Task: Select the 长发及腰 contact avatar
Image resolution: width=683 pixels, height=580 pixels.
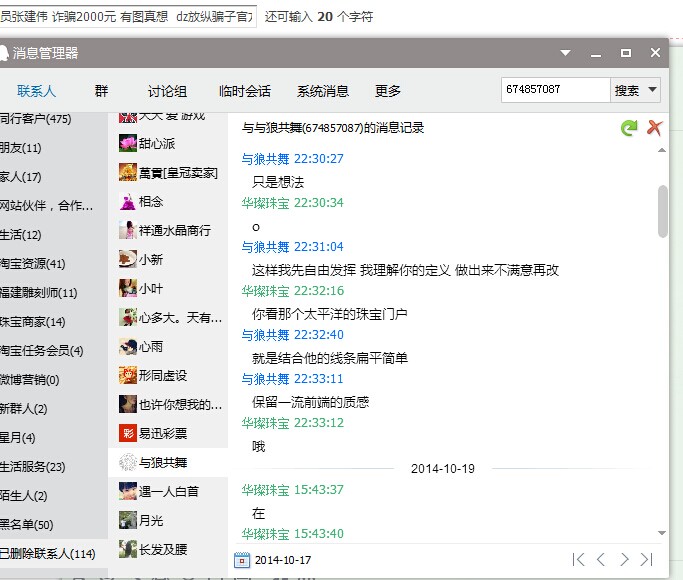Action: (128, 550)
